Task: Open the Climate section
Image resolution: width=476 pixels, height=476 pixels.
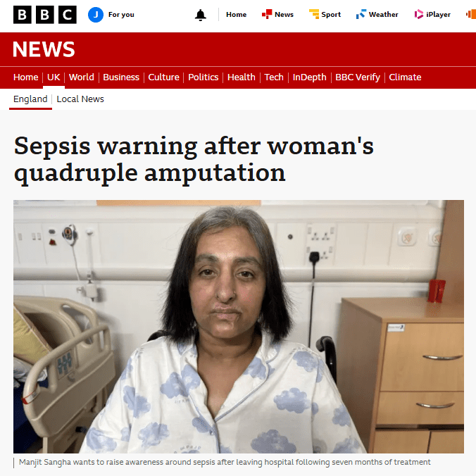Action: (x=405, y=77)
